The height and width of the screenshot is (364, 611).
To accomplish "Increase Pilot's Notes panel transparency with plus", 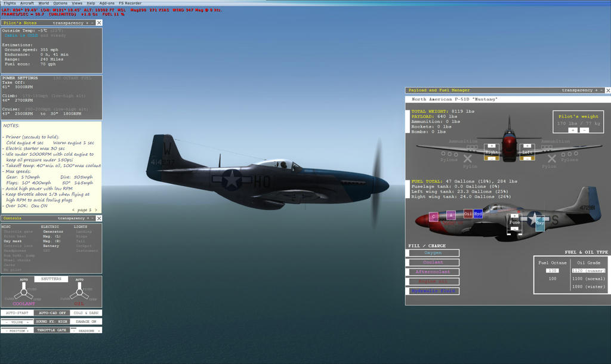I will coord(87,23).
